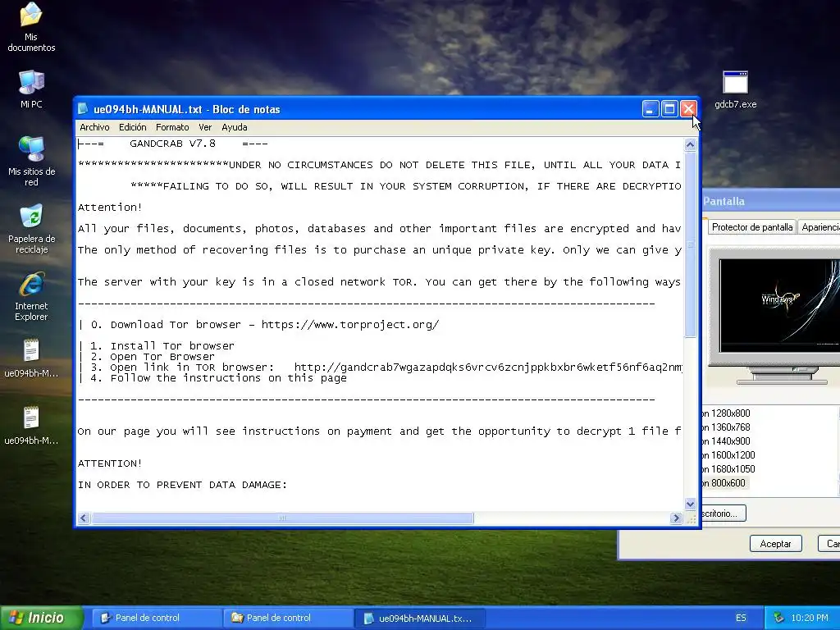Viewport: 840px width, 630px height.
Task: Click the Pantalla dialog title bar
Action: pos(770,202)
